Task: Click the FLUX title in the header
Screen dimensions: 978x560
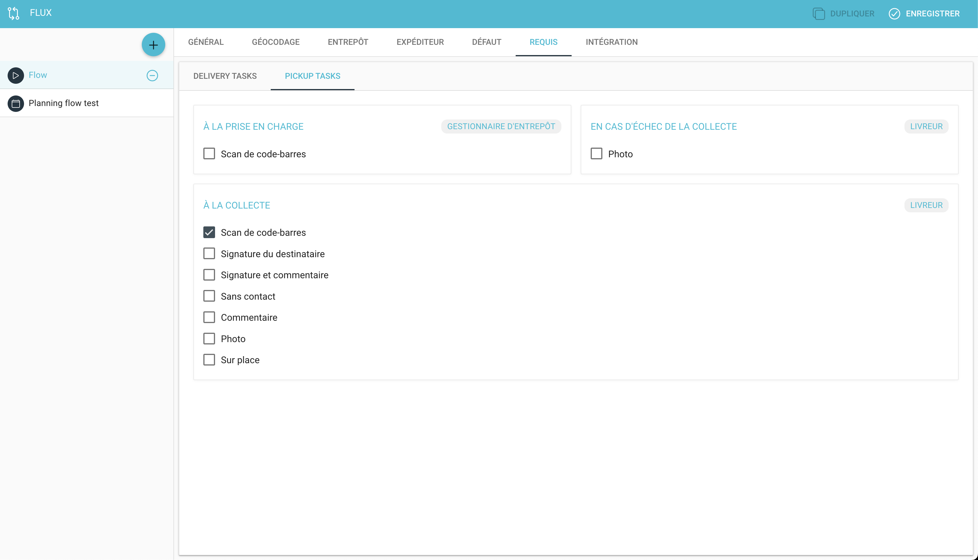Action: click(x=41, y=13)
